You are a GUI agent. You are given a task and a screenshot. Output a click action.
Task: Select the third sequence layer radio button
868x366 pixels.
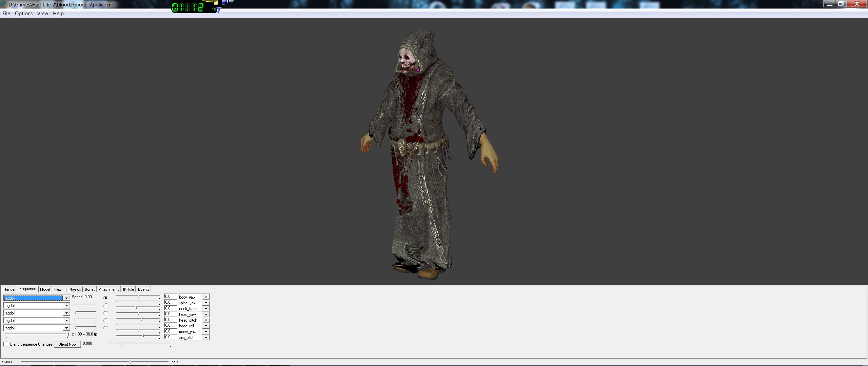pos(106,313)
